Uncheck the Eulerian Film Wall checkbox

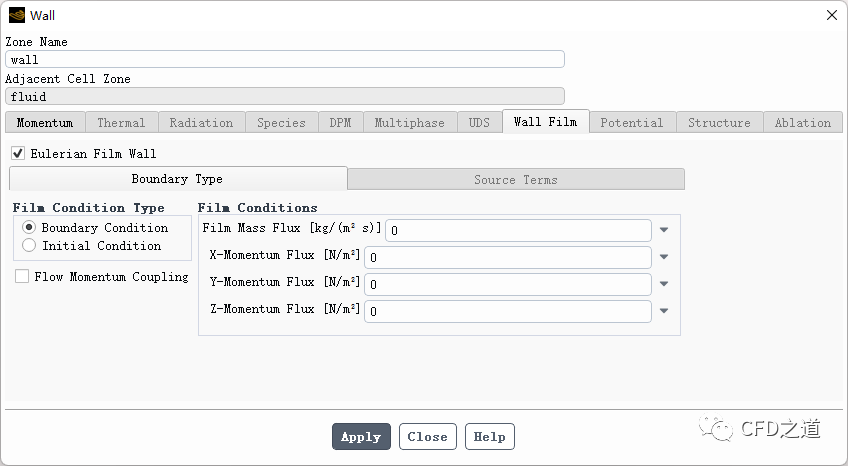pos(18,154)
